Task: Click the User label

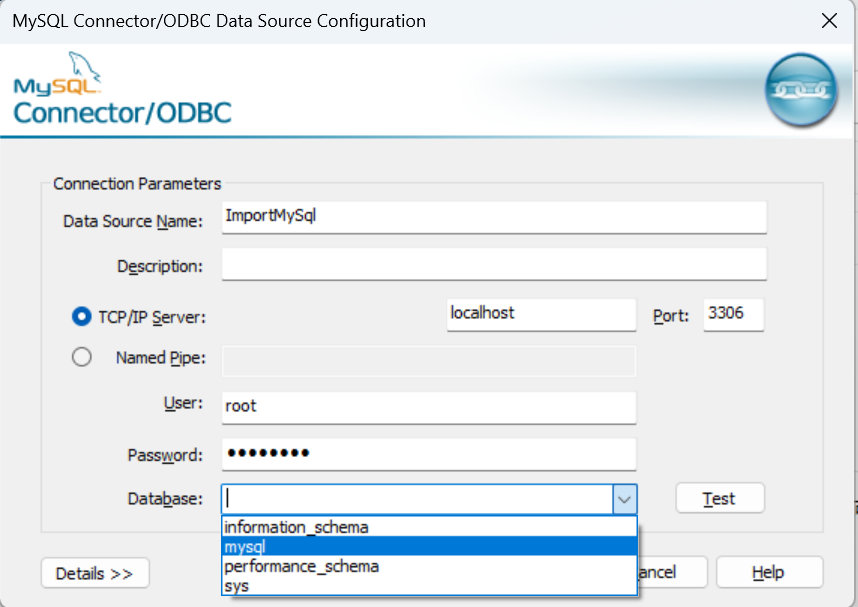Action: tap(183, 403)
